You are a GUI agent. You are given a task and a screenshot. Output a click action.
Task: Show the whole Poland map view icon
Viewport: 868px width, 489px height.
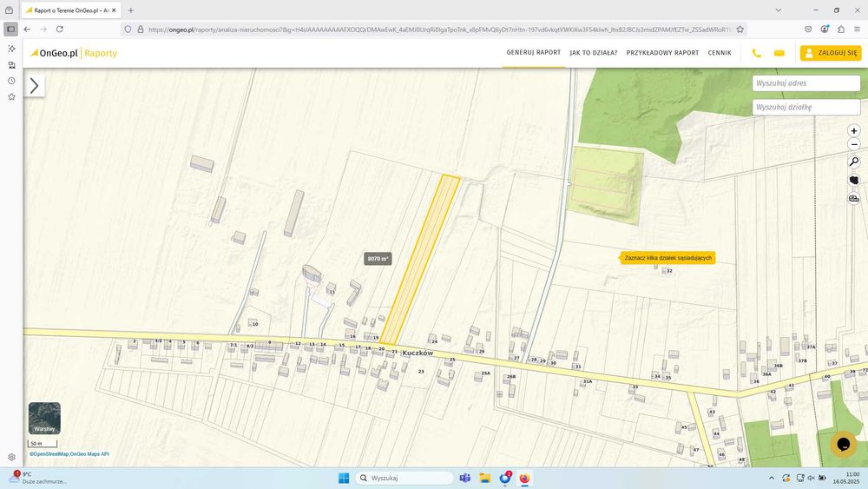point(853,180)
